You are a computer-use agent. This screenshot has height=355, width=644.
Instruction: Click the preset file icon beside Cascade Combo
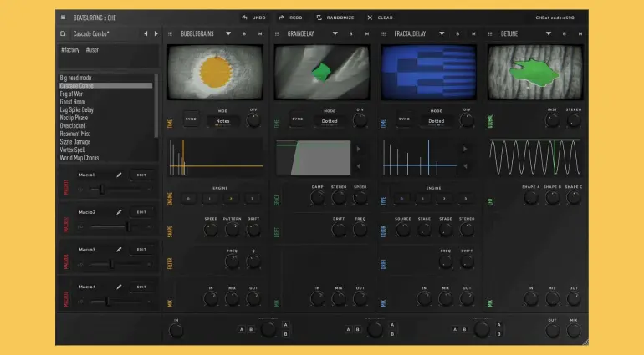(64, 33)
